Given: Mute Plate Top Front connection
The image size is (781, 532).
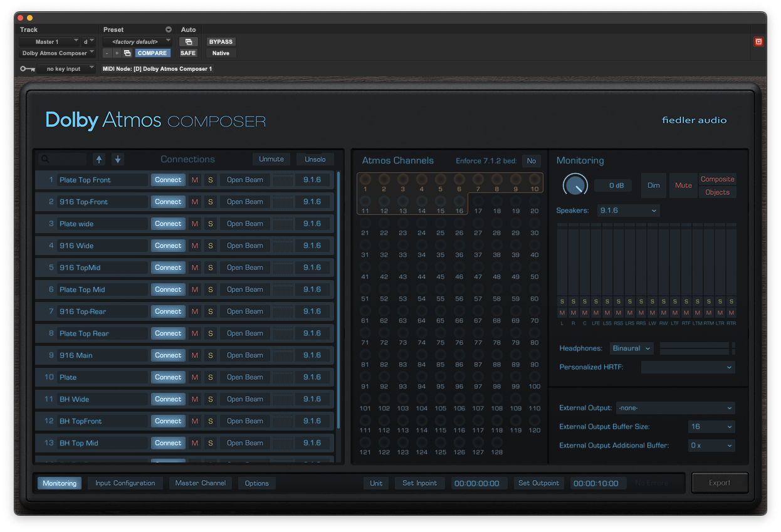Looking at the screenshot, I should (x=195, y=180).
